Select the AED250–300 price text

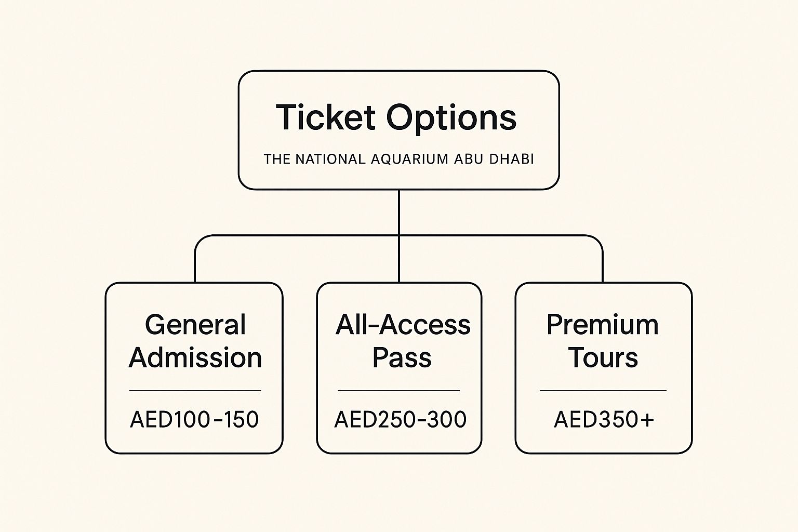click(400, 420)
